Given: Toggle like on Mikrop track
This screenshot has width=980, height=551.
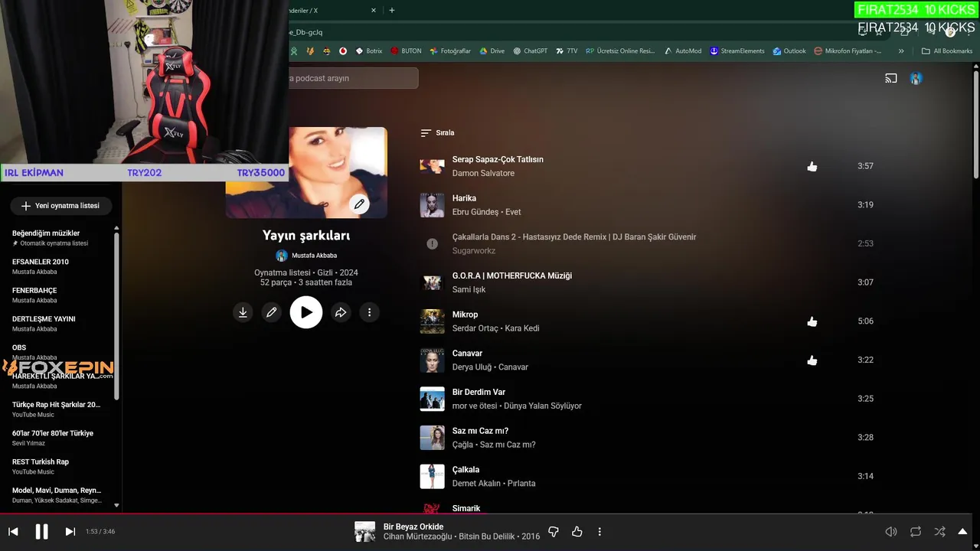Looking at the screenshot, I should click(x=812, y=321).
